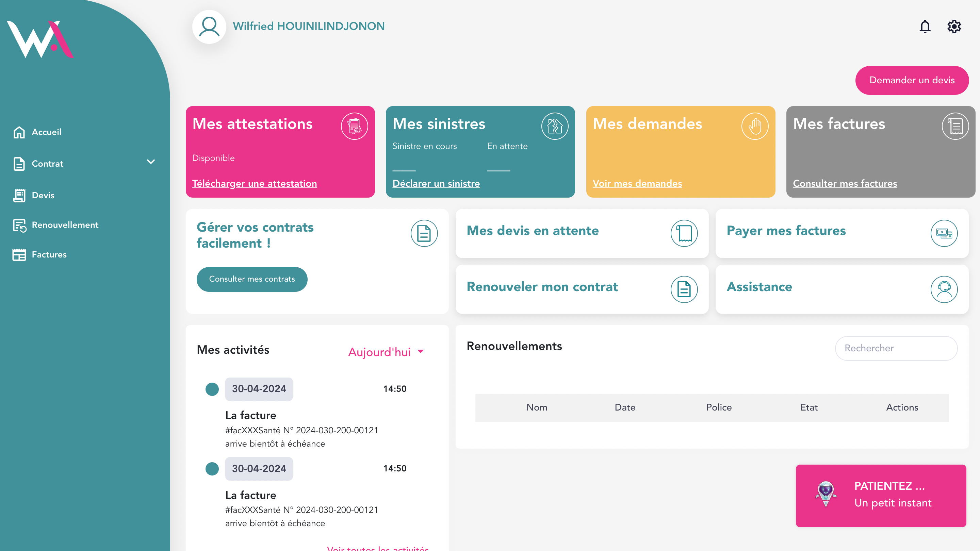Click the WA logo in sidebar

pyautogui.click(x=40, y=39)
